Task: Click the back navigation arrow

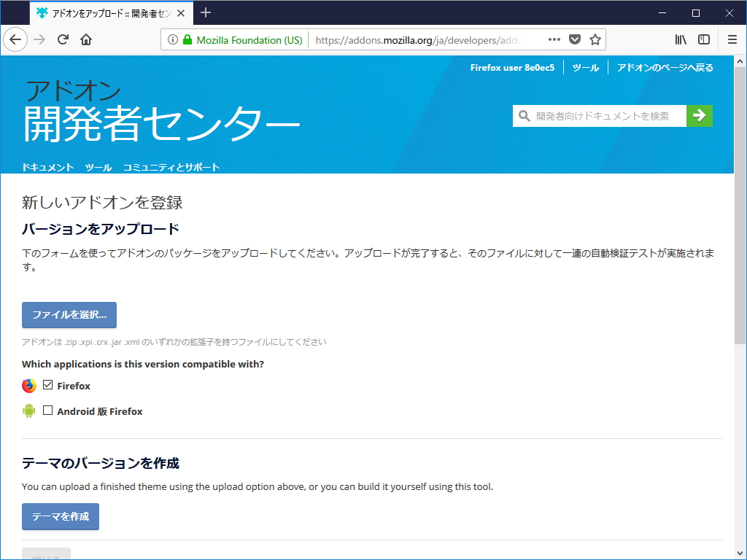Action: (x=15, y=39)
